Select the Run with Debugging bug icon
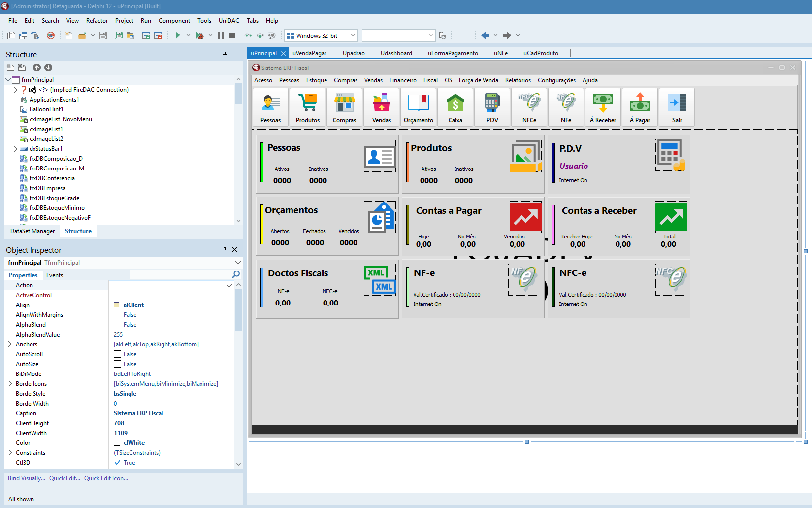 [201, 35]
